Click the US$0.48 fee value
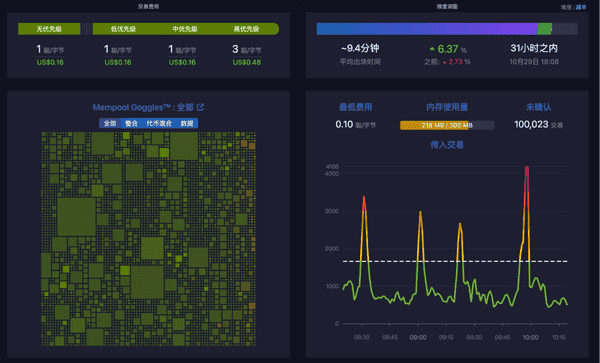The image size is (600, 363). click(x=247, y=62)
